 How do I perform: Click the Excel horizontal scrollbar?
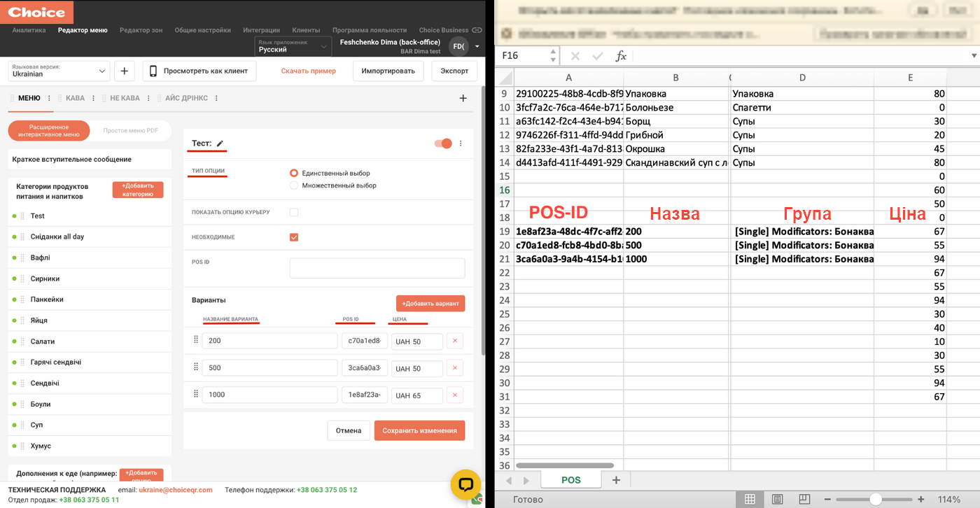pos(564,465)
